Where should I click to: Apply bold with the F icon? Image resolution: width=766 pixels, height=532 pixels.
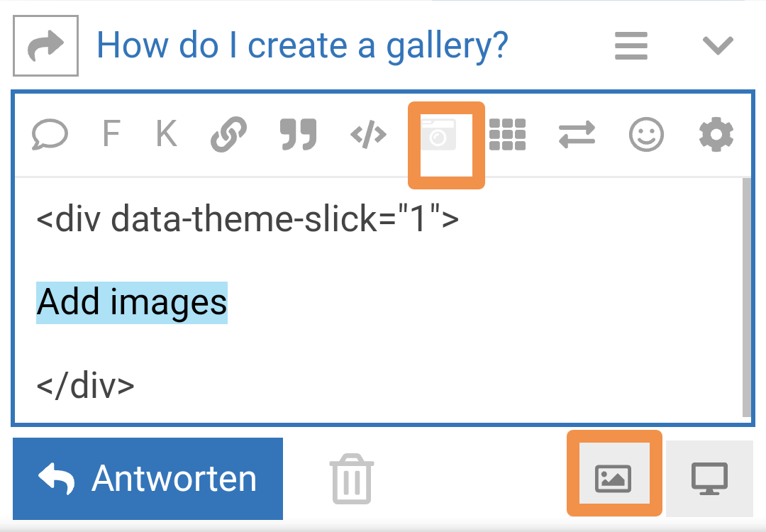tap(111, 133)
